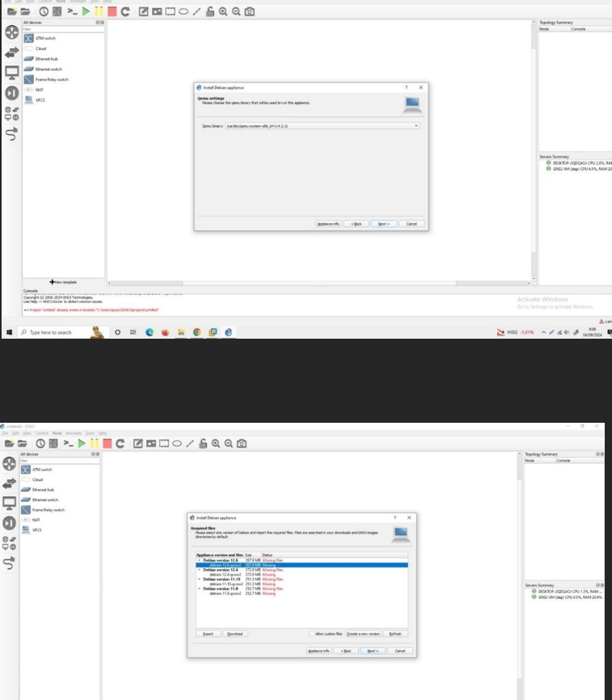612x700 pixels.
Task: Click the Refresh button in Required files dialog
Action: point(395,634)
